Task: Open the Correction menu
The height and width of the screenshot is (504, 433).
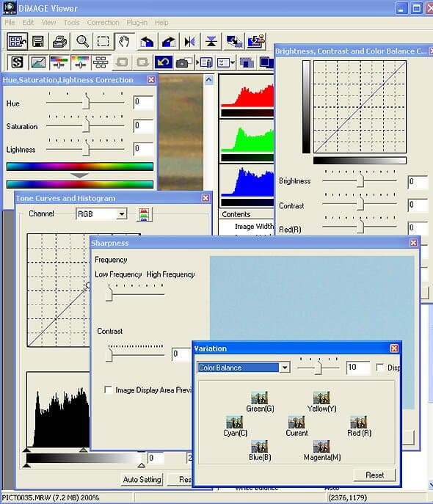Action: pyautogui.click(x=103, y=23)
